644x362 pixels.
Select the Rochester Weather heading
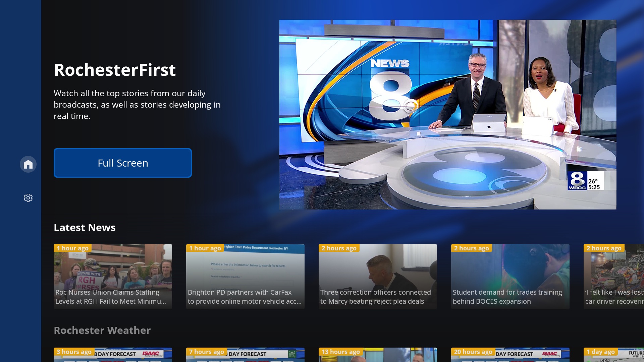click(102, 330)
